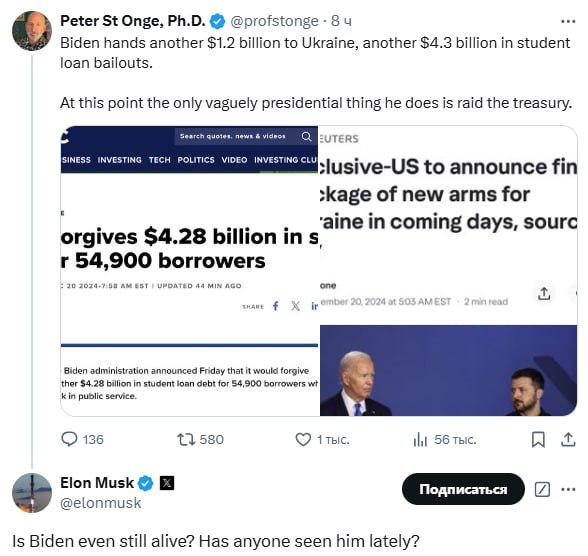Open Peter St Onge's profile avatar
This screenshot has width=588, height=556.
click(x=32, y=31)
